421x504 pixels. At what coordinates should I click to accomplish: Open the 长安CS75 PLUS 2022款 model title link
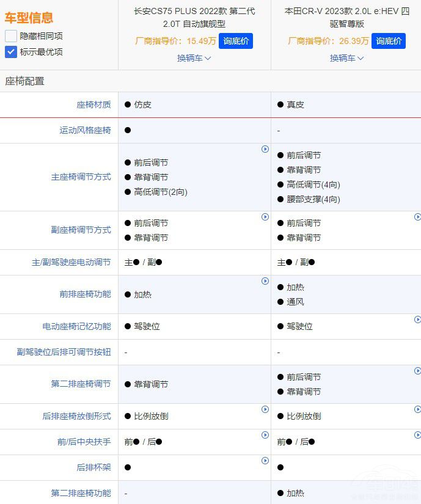[x=194, y=17]
